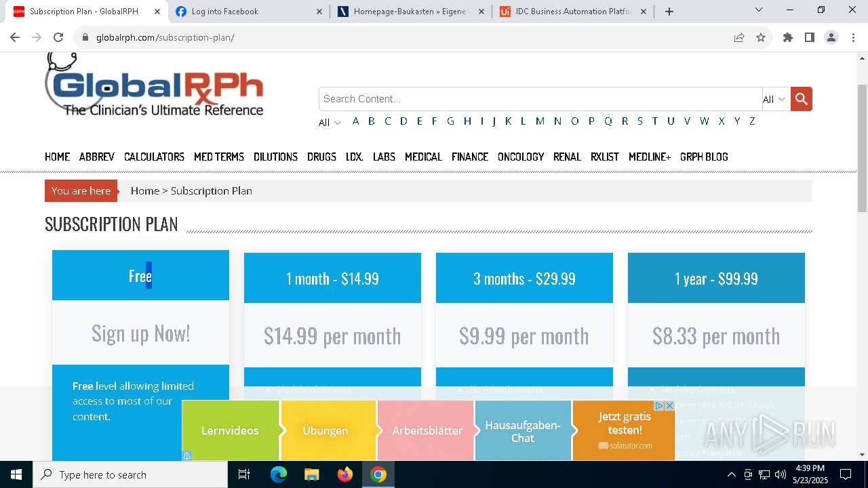Expand the alphabet All dropdown
This screenshot has width=868, height=488.
[x=330, y=123]
